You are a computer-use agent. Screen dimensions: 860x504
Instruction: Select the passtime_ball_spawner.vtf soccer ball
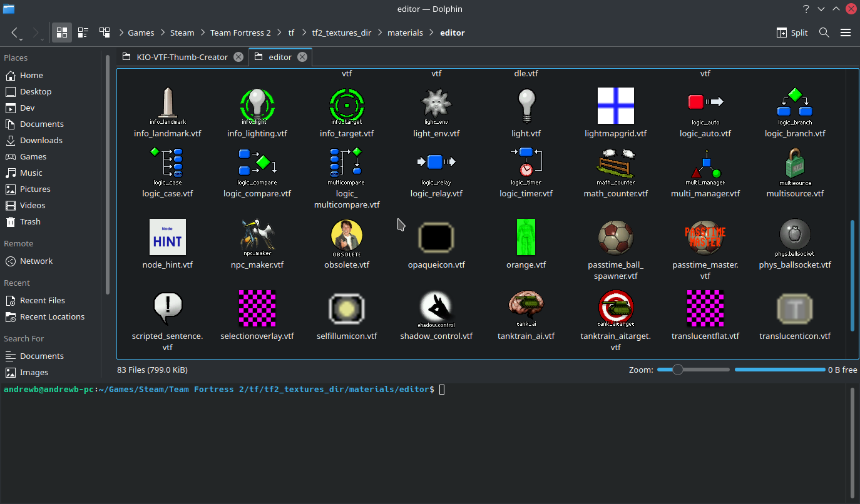click(615, 237)
